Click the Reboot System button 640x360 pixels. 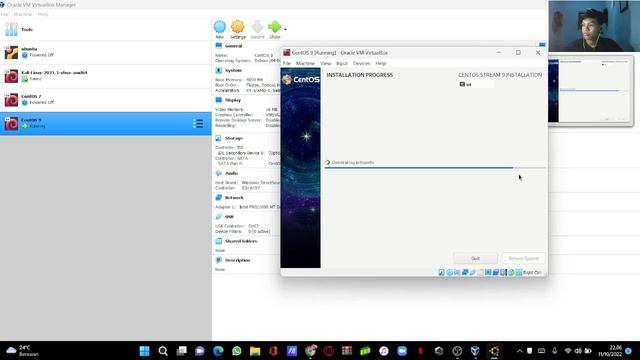point(523,258)
